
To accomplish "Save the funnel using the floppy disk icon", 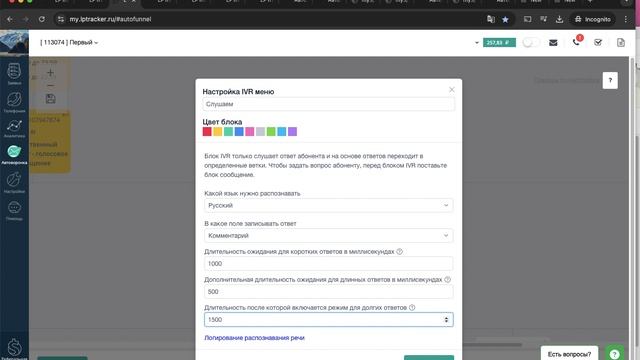I will (50, 98).
